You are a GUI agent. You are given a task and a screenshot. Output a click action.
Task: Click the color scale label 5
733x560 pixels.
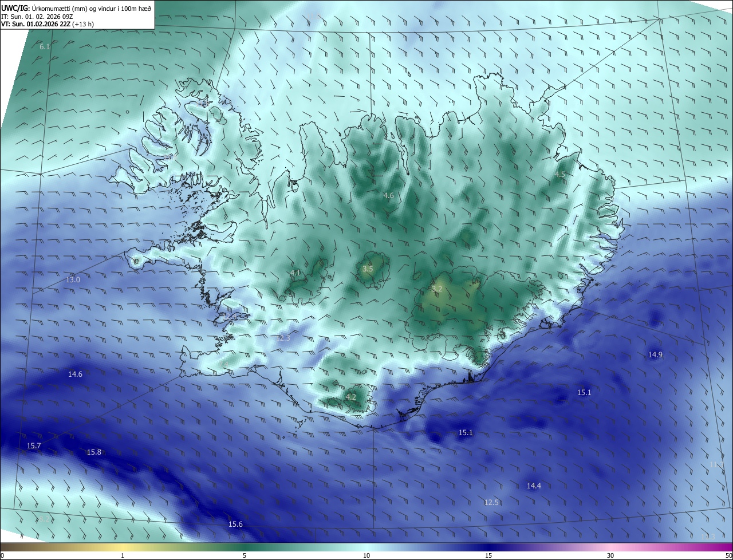245,555
